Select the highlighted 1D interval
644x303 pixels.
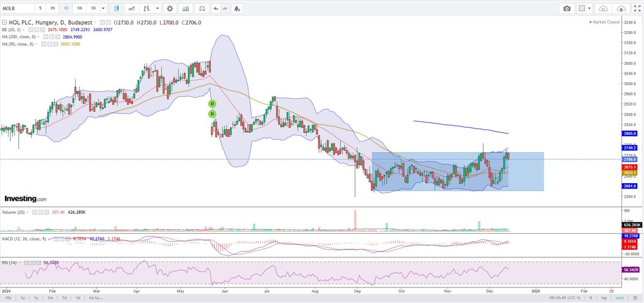[66, 9]
